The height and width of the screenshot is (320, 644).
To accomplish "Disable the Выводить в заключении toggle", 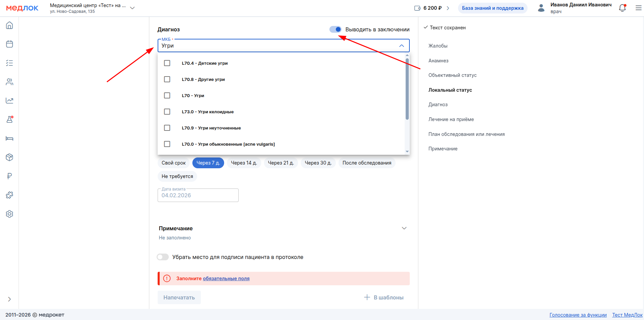I will [x=336, y=29].
